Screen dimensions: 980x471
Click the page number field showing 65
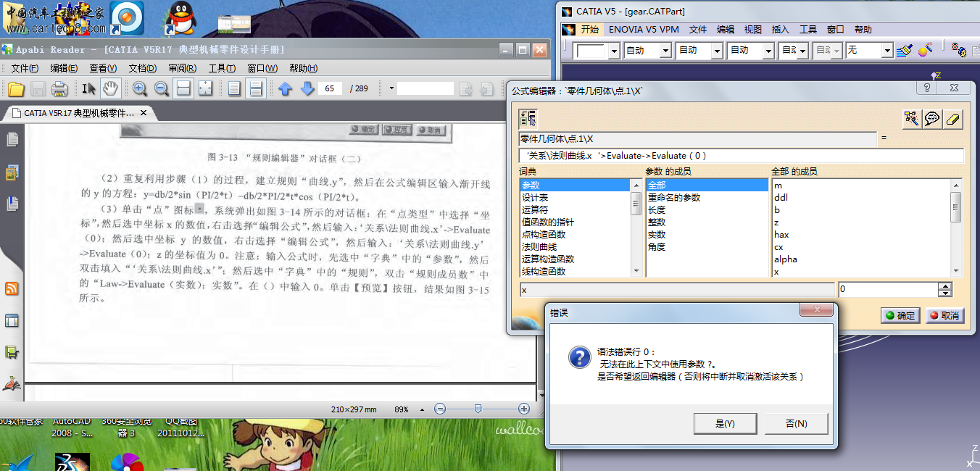[x=330, y=88]
